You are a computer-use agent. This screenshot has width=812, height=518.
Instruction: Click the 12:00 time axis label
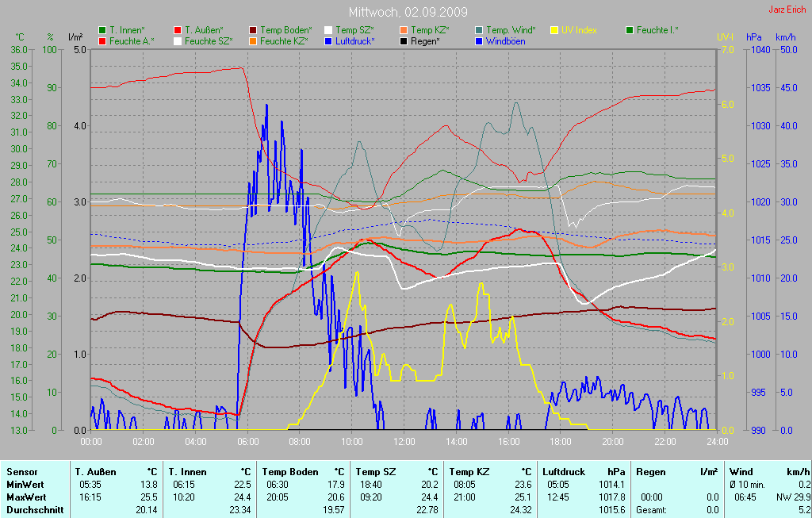[x=404, y=442]
